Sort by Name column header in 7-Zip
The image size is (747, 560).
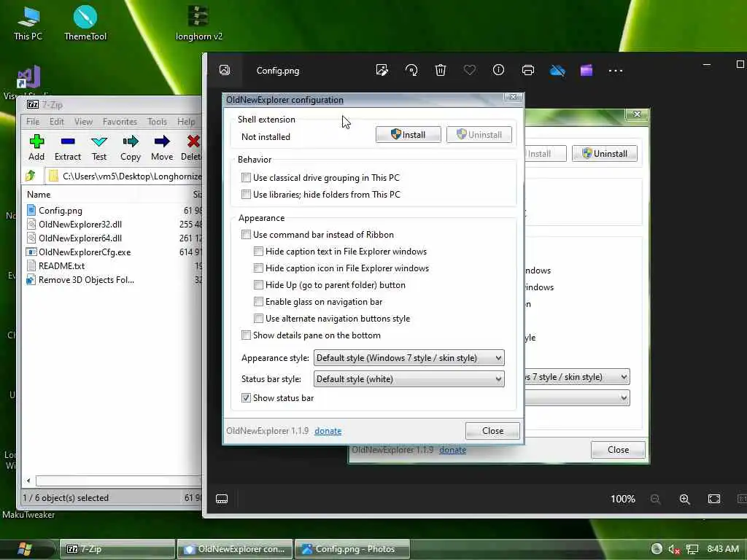[x=39, y=194]
